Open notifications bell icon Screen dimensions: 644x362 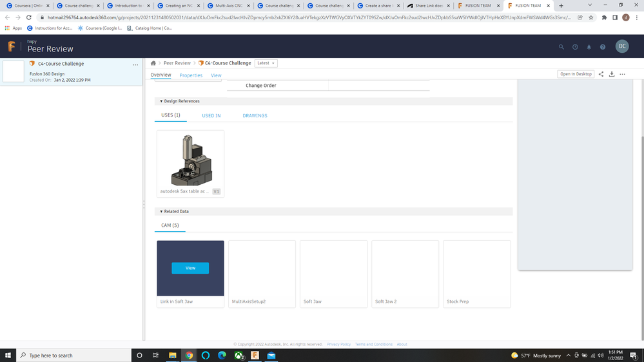(589, 47)
